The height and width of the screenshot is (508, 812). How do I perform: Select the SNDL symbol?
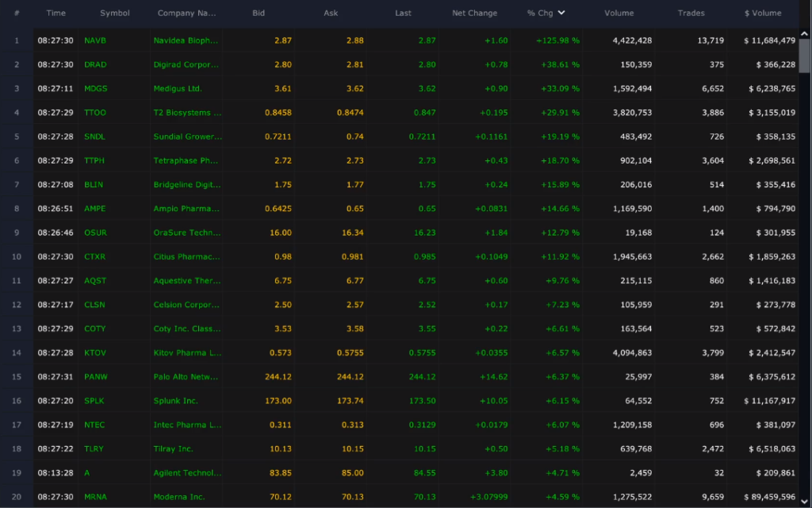point(95,137)
